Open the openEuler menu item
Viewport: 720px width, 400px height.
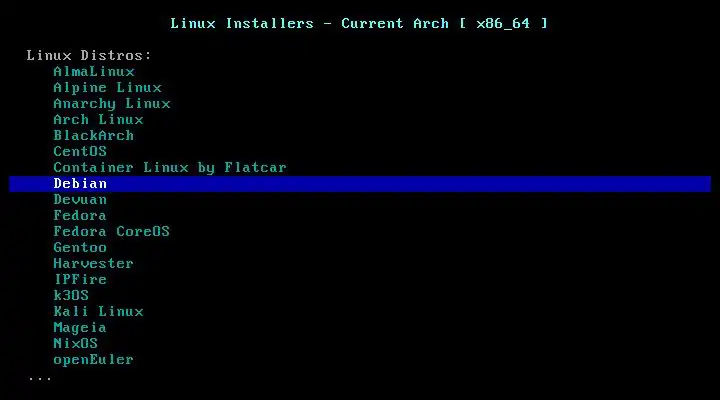(x=94, y=360)
